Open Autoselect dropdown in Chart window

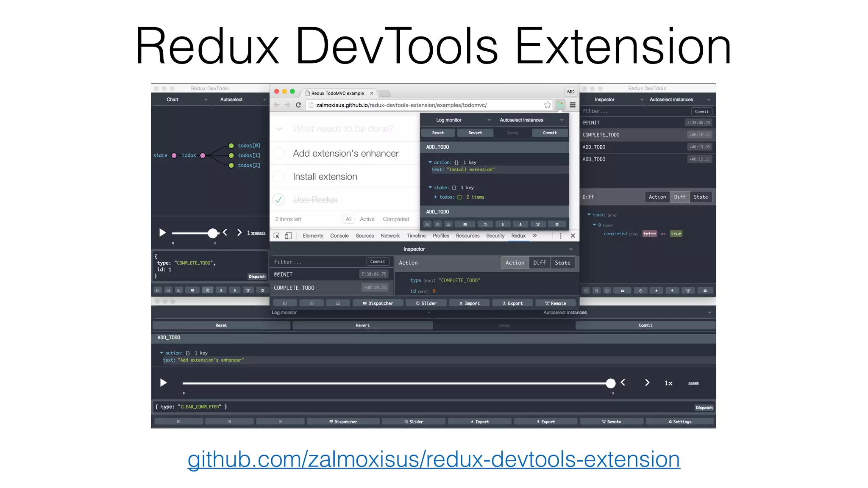[x=240, y=100]
